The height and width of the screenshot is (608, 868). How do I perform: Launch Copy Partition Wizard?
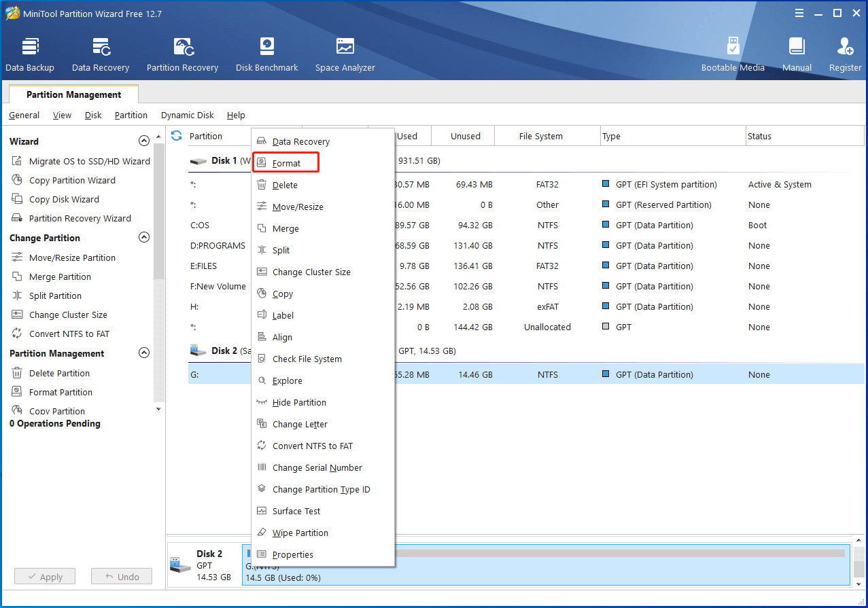63,180
